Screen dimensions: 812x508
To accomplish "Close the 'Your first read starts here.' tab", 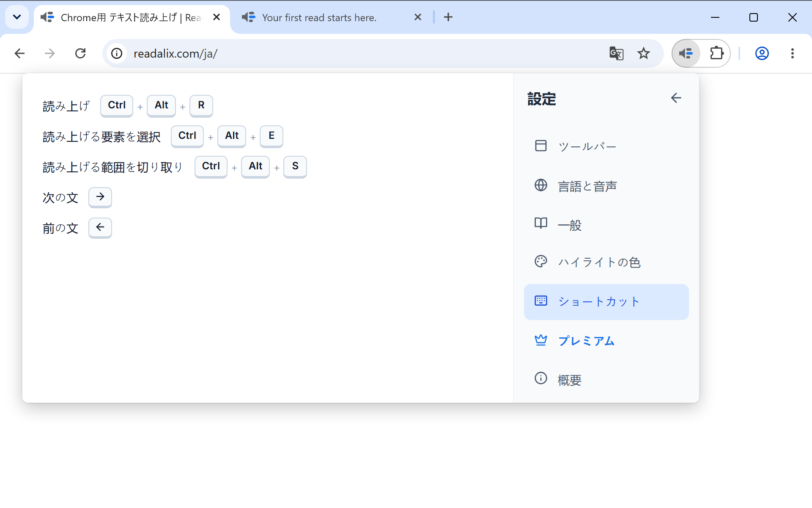I will [418, 17].
